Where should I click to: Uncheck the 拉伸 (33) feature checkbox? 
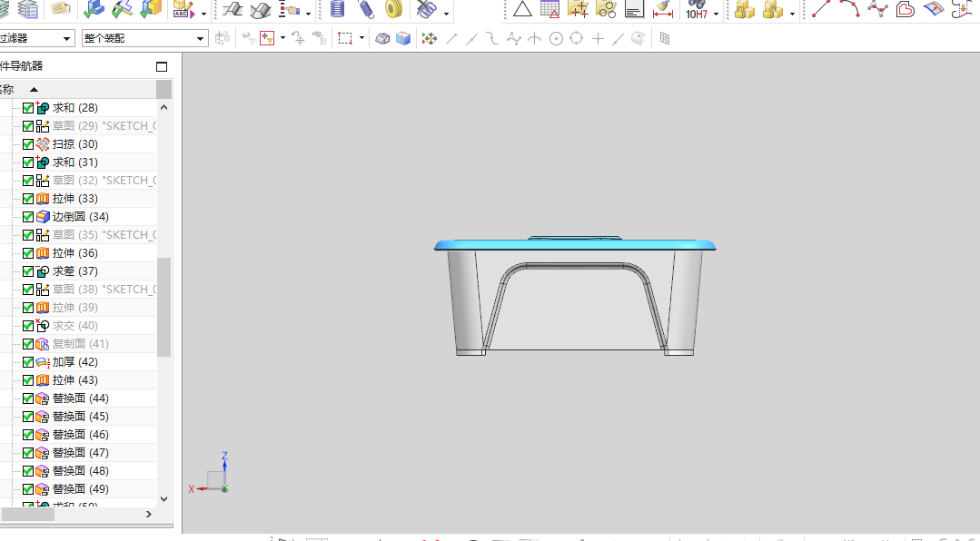(x=28, y=199)
